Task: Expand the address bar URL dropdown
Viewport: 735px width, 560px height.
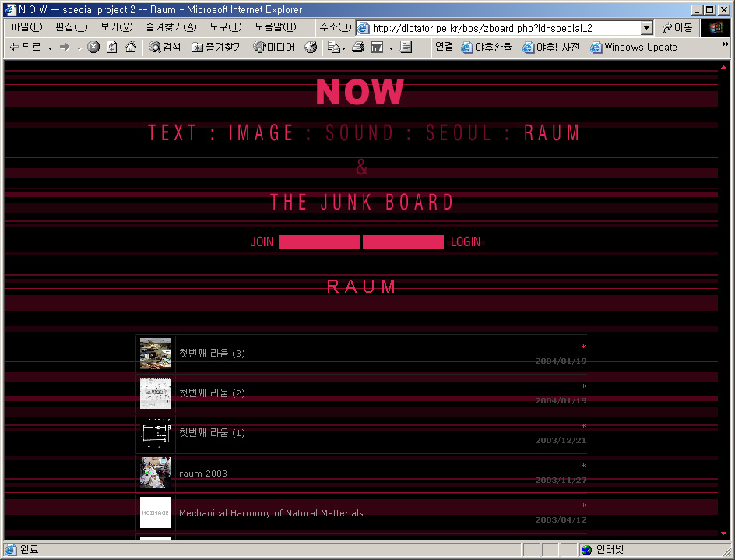Action: (x=646, y=28)
